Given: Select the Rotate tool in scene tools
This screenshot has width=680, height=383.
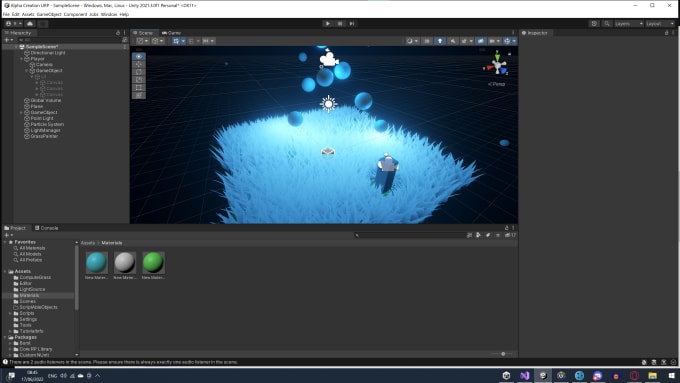Looking at the screenshot, I should pyautogui.click(x=139, y=72).
